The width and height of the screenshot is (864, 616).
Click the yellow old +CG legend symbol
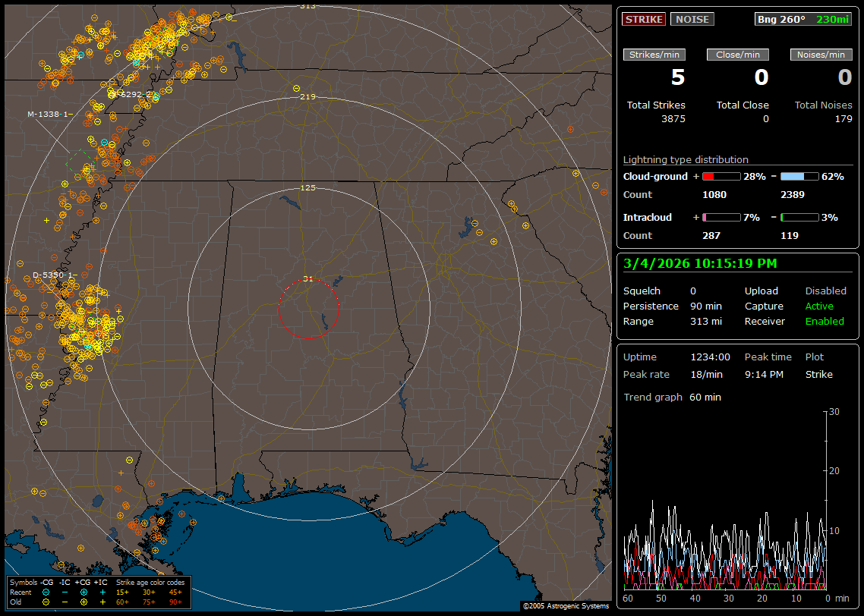click(x=83, y=602)
